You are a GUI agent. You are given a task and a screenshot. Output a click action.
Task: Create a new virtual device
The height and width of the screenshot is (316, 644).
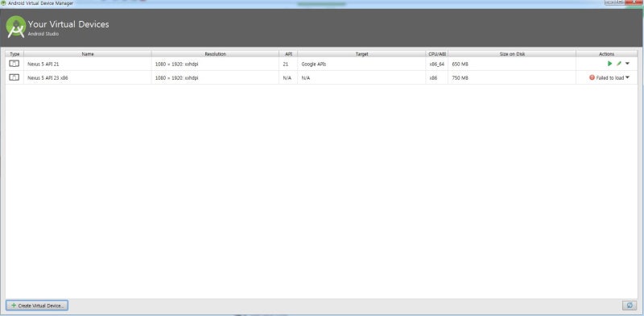[x=37, y=306]
